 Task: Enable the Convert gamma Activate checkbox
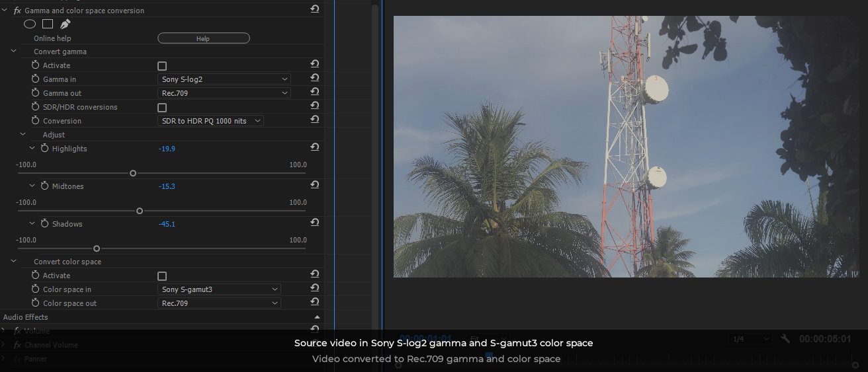162,66
